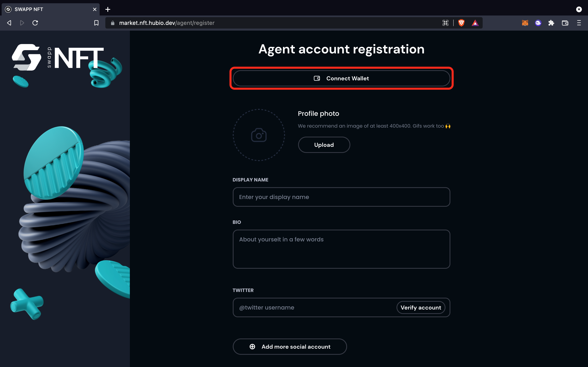Click the browser back arrow

(x=9, y=23)
